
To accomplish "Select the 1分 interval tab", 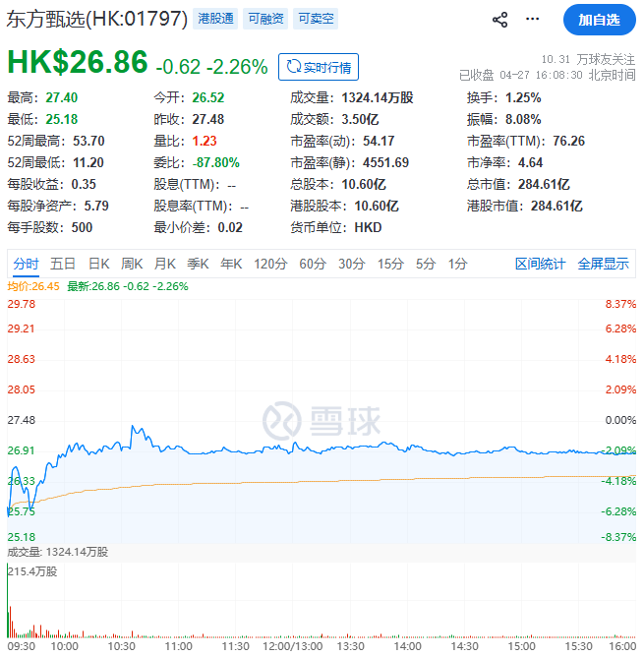I will [x=457, y=264].
